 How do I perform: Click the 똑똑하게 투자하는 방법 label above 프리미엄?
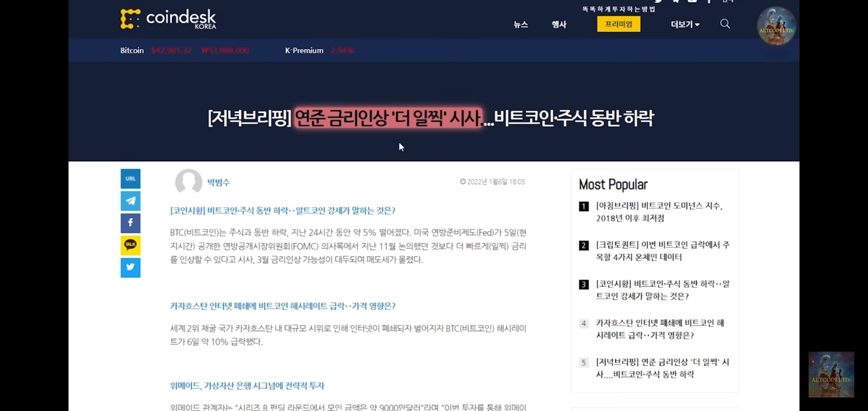click(x=619, y=9)
